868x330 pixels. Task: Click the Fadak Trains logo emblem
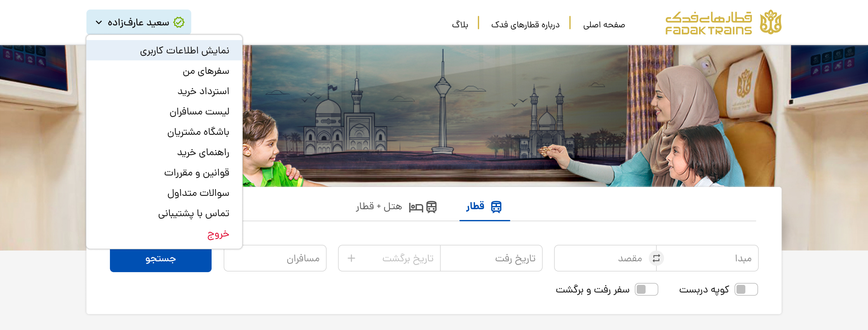pyautogui.click(x=770, y=22)
